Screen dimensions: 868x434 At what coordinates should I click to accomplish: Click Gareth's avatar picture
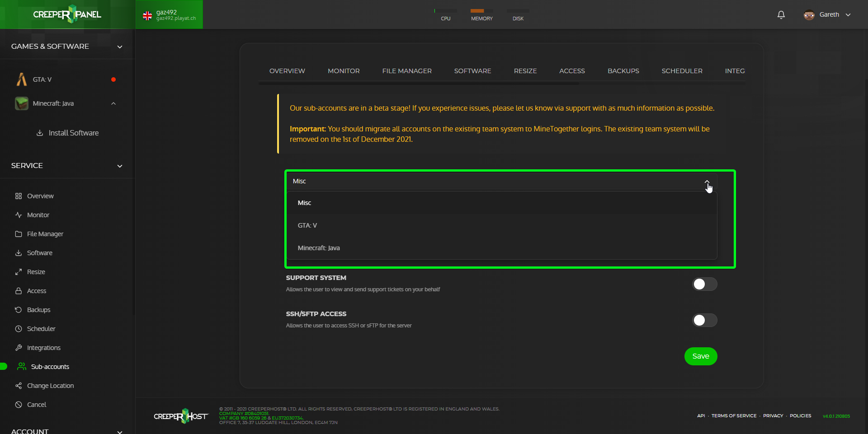[x=809, y=14]
